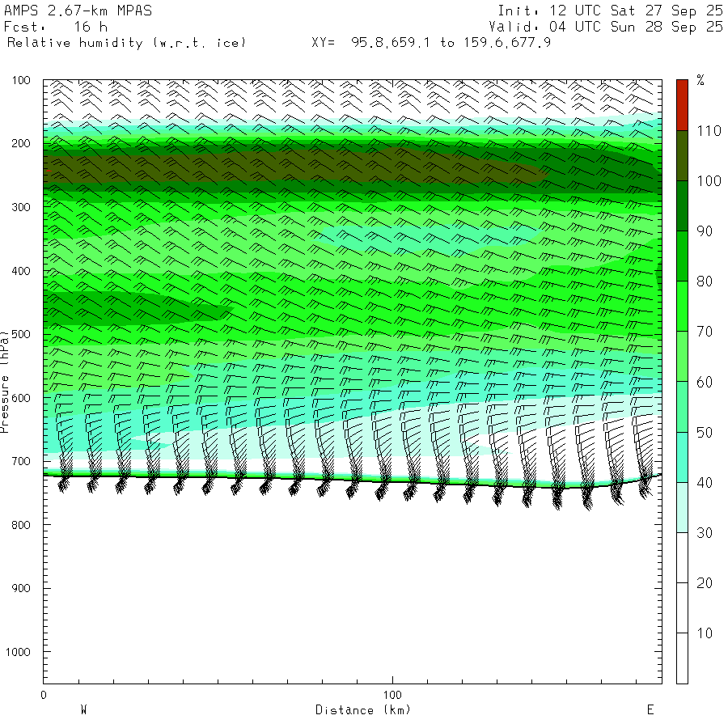
Task: Click the XY coordinates text line
Action: coord(431,43)
